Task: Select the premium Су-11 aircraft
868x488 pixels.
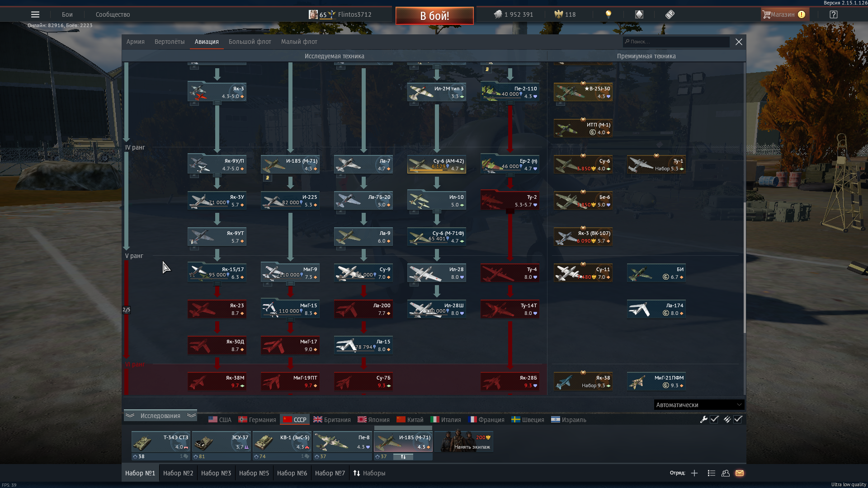Action: (583, 272)
